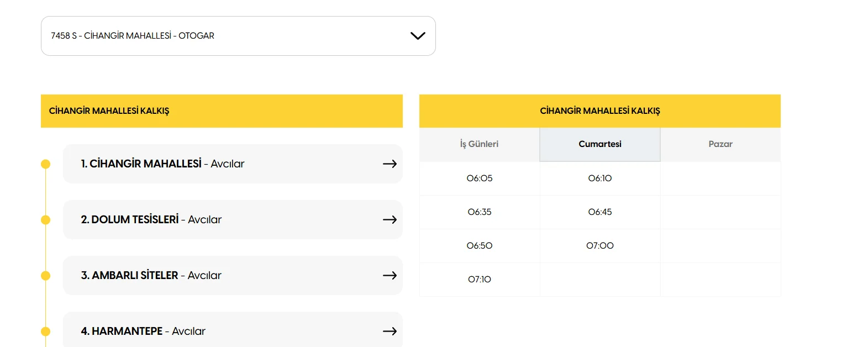The height and width of the screenshot is (347, 868).
Task: Click arrow icon on Ambarlı Siteler stop
Action: click(x=390, y=275)
